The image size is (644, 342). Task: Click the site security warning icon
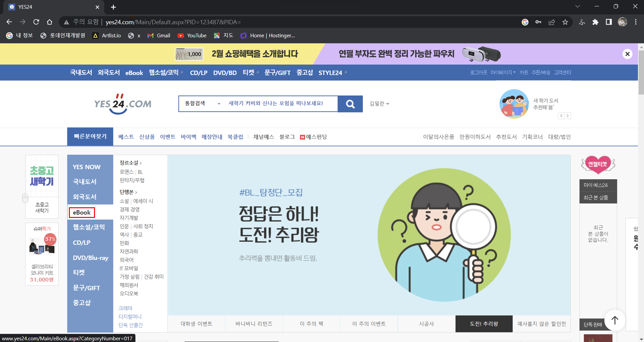point(66,22)
